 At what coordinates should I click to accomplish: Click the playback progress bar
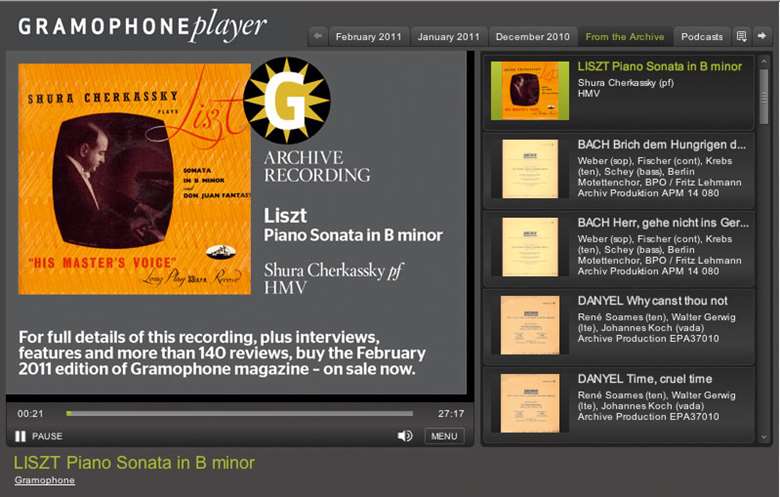tap(240, 413)
